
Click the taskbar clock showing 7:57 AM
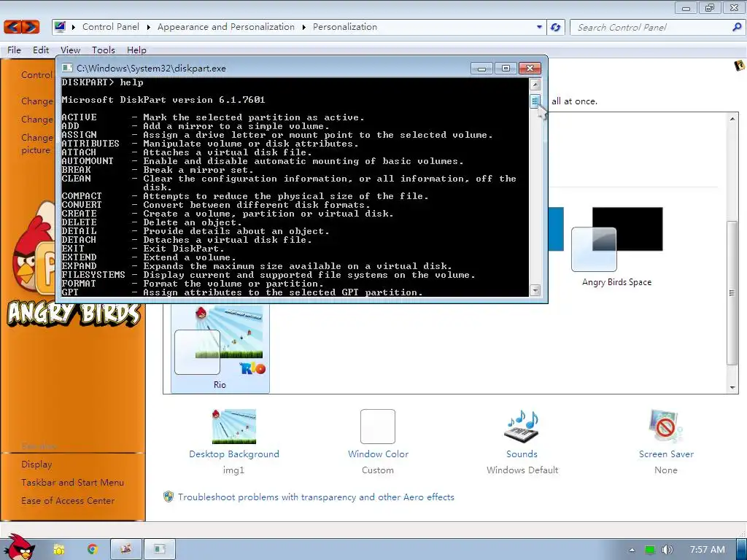[x=708, y=550]
